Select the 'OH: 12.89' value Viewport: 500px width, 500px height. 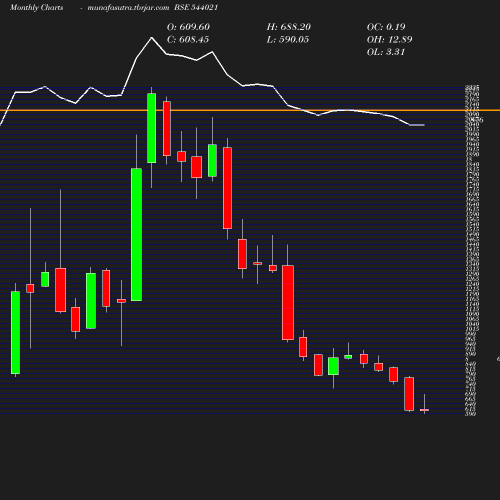click(x=389, y=40)
